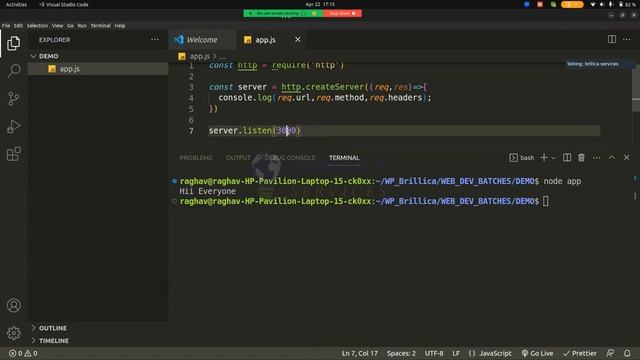Open terminal panel more actions ellipsis
This screenshot has height=360, width=640.
pyautogui.click(x=596, y=158)
